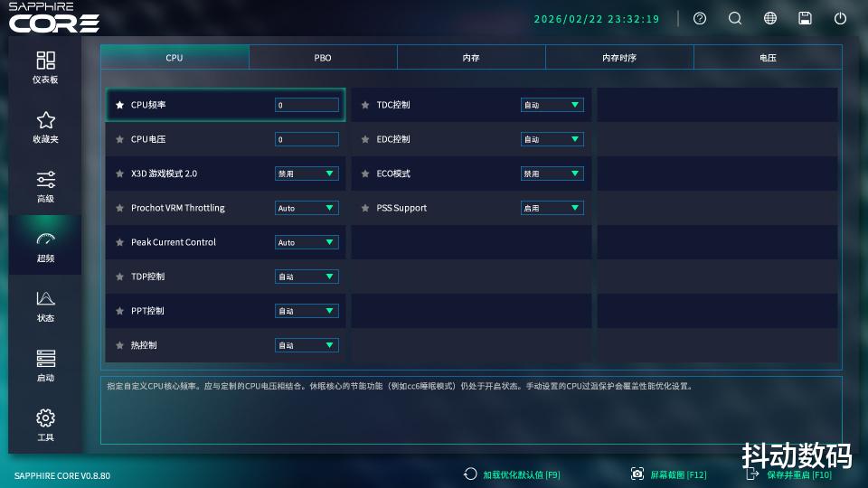Open the 启动 boot section

click(x=45, y=366)
